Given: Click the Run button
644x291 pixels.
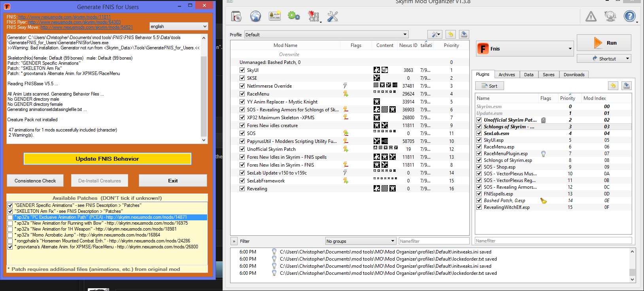Looking at the screenshot, I should coord(604,43).
